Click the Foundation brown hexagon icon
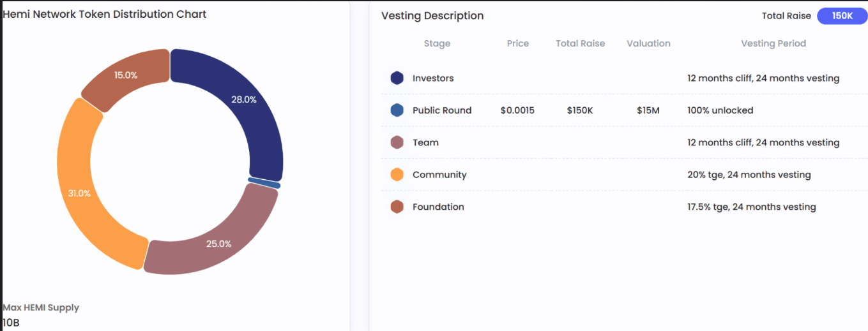Screen dimensions: 868x331 click(x=397, y=207)
